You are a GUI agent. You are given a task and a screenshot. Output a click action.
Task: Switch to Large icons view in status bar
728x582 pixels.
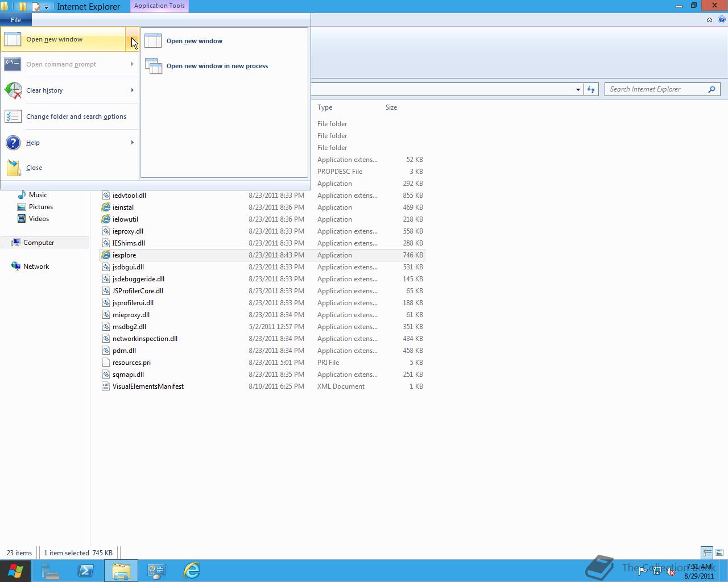719,552
